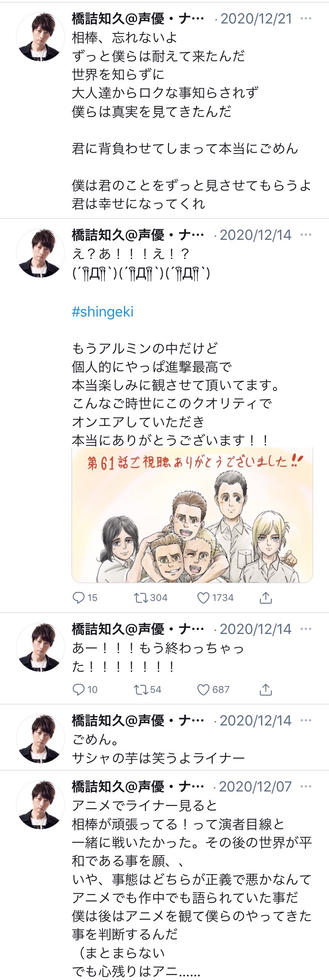Open more options on the 2020/12/21 tweet
Viewport: 329px width, 980px height.
306,18
